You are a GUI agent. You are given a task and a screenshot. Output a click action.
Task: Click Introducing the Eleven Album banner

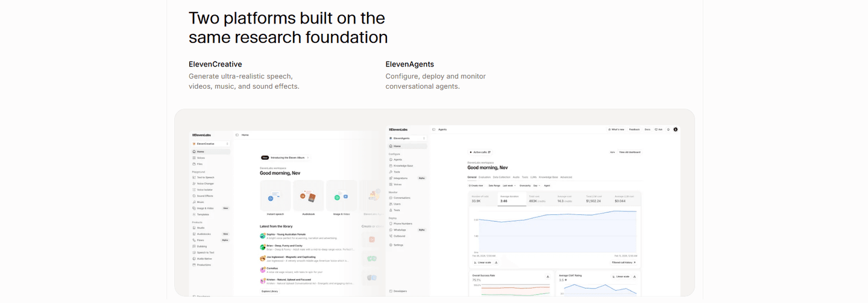tap(286, 158)
